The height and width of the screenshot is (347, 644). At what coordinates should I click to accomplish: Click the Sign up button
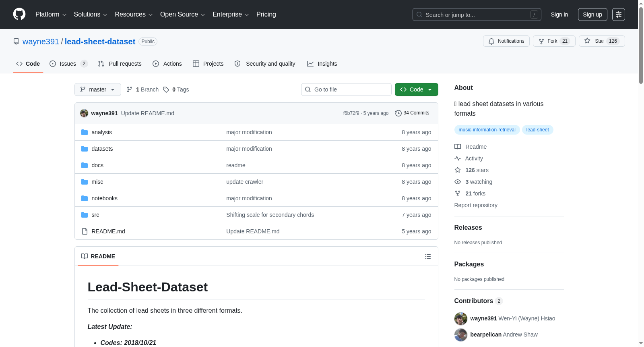pos(592,15)
